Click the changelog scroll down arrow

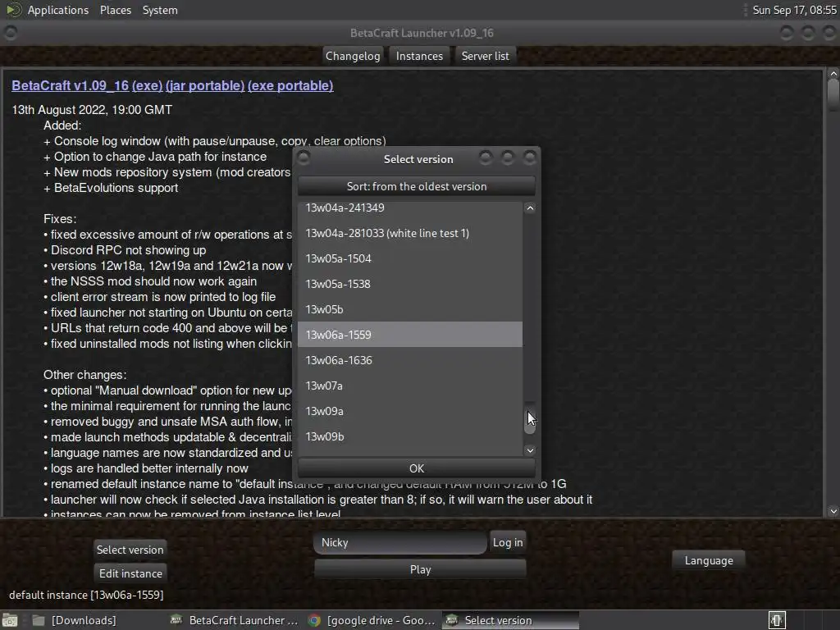point(833,512)
